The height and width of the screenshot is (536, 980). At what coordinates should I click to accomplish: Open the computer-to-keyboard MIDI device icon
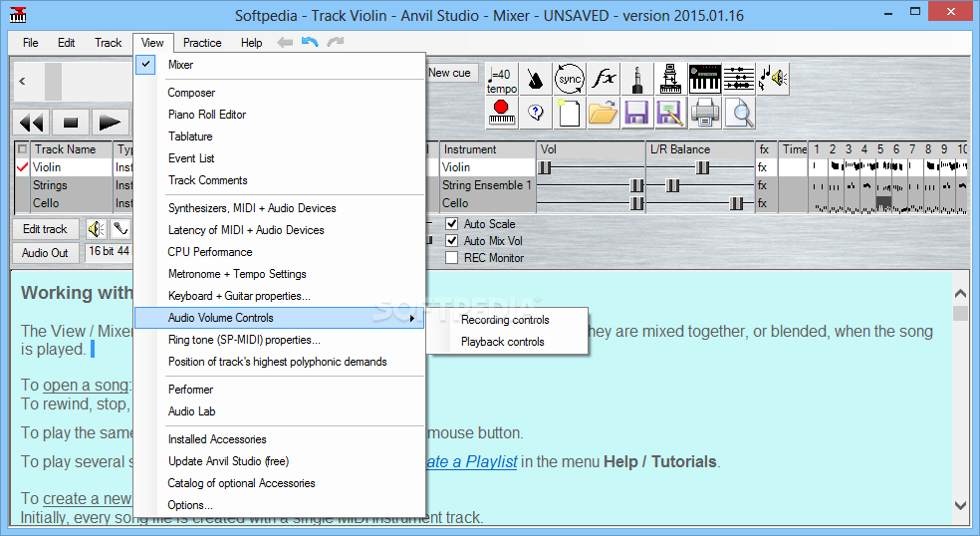[670, 79]
